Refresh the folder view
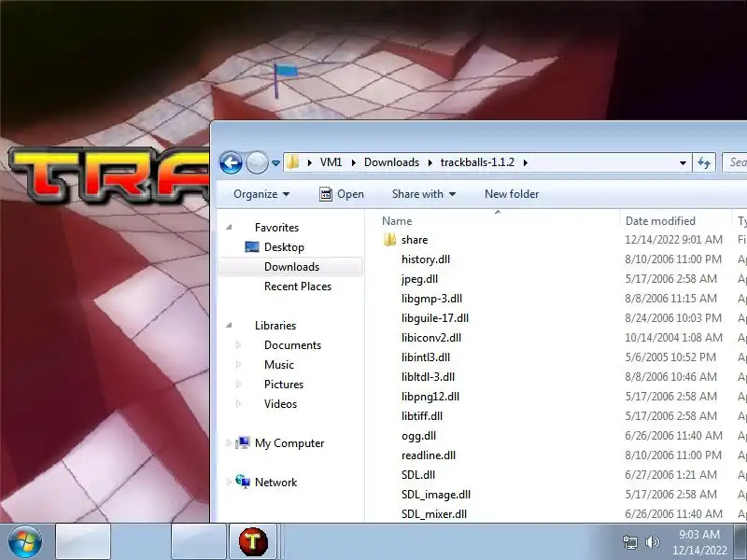This screenshot has height=560, width=747. tap(704, 162)
